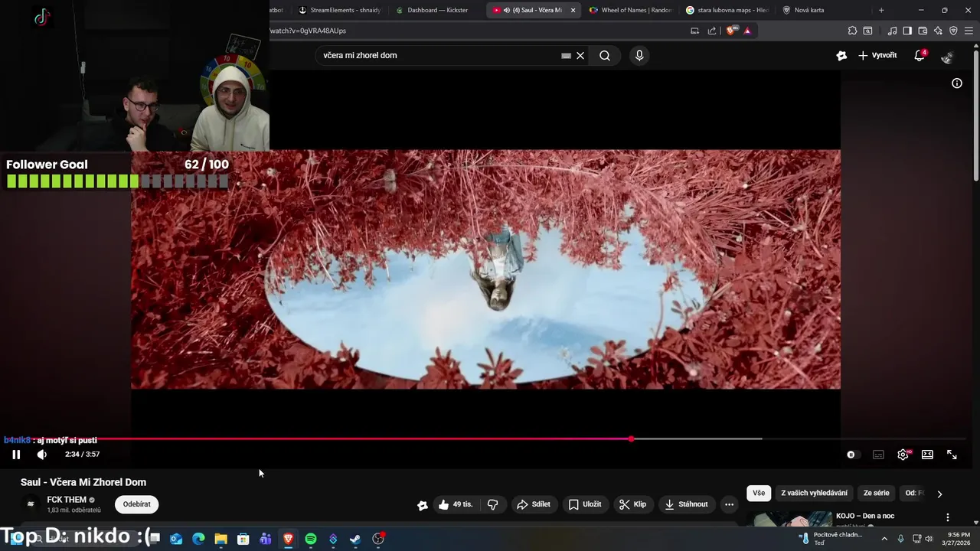Toggle the Brave sidebar panel icon
The width and height of the screenshot is (980, 551).
tap(907, 31)
